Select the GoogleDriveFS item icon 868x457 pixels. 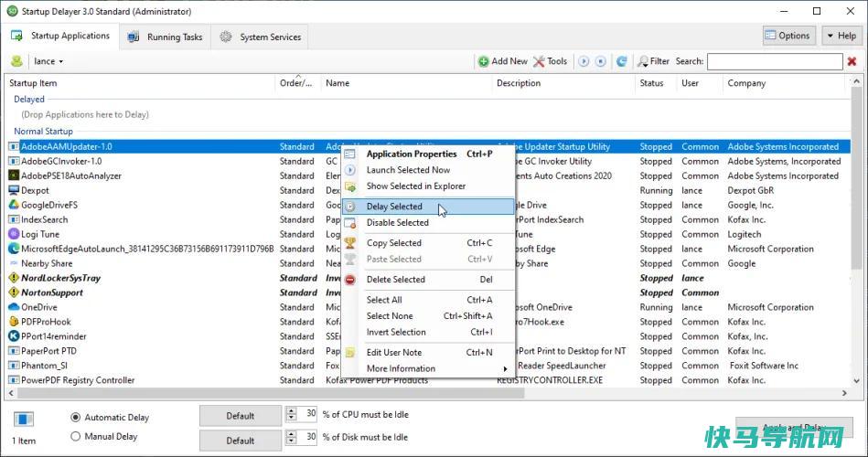(14, 205)
